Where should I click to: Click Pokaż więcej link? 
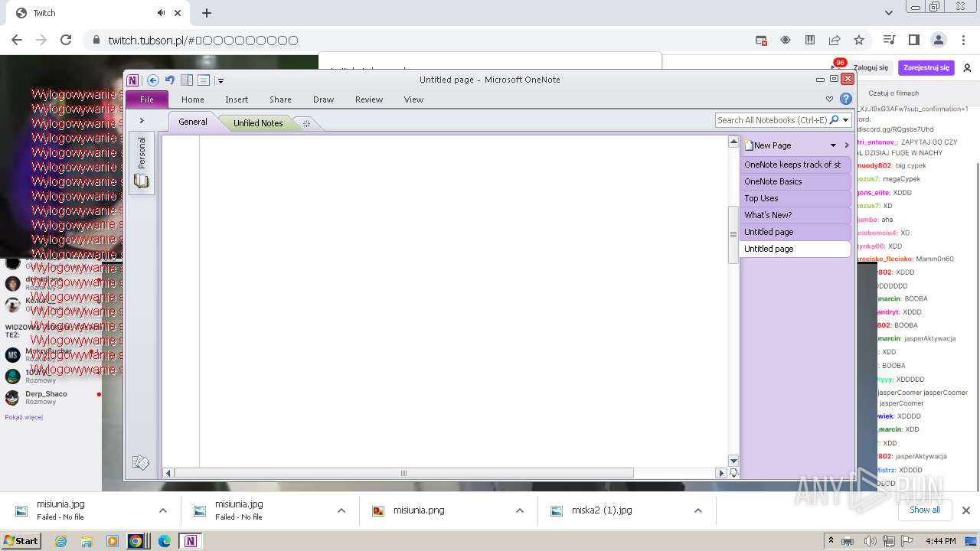(24, 417)
